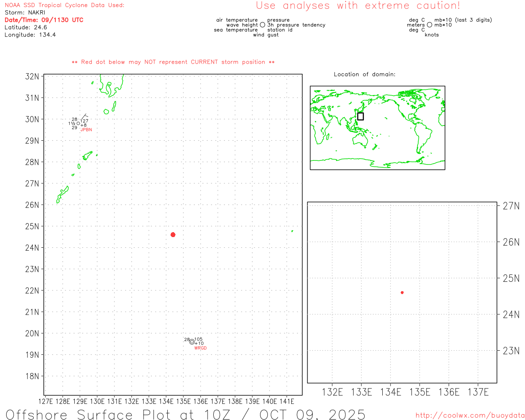Image resolution: width=525 pixels, height=420 pixels.
Task: Click the black domain box on world map
Action: tap(361, 116)
